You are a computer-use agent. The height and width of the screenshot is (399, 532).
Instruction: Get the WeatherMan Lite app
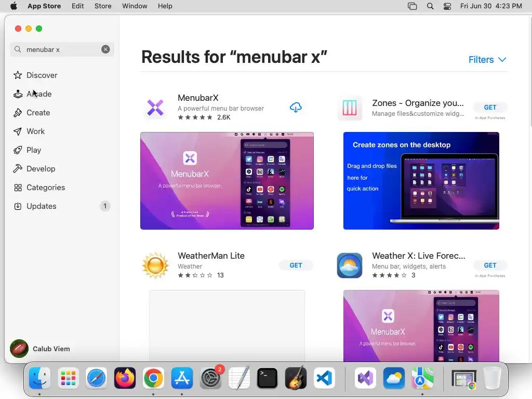point(296,265)
